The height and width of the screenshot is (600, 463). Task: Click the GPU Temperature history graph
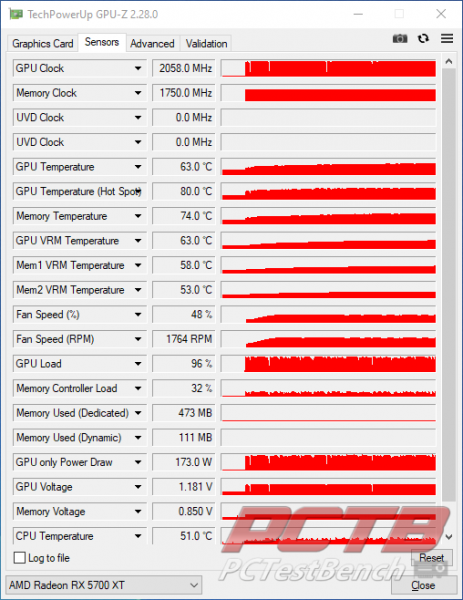click(x=328, y=167)
